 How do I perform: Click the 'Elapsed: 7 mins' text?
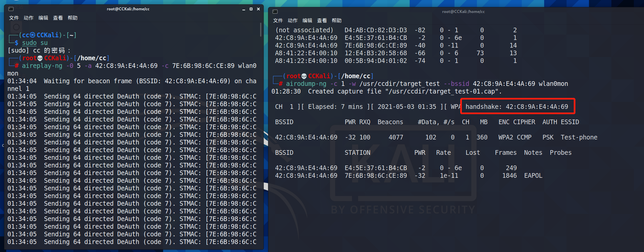pyautogui.click(x=335, y=107)
